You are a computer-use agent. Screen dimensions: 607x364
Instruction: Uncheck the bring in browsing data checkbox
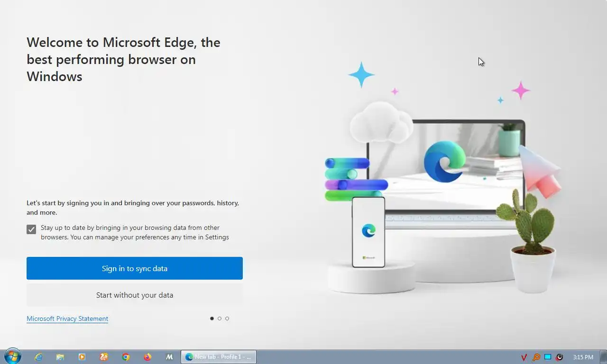31,229
